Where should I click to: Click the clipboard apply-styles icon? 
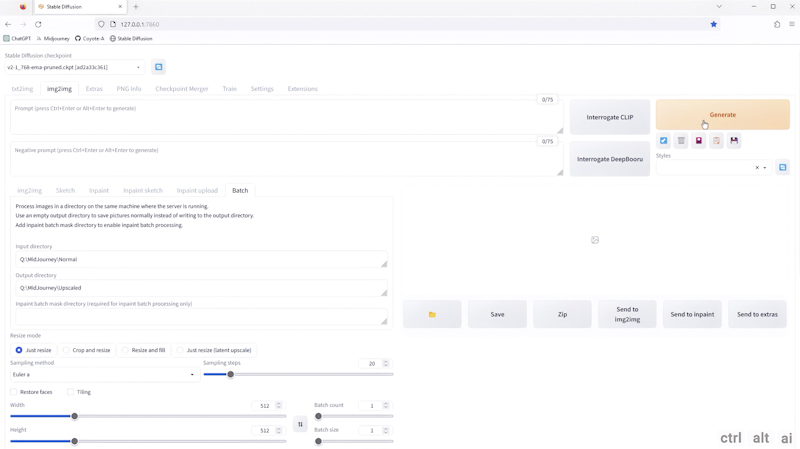pos(716,140)
